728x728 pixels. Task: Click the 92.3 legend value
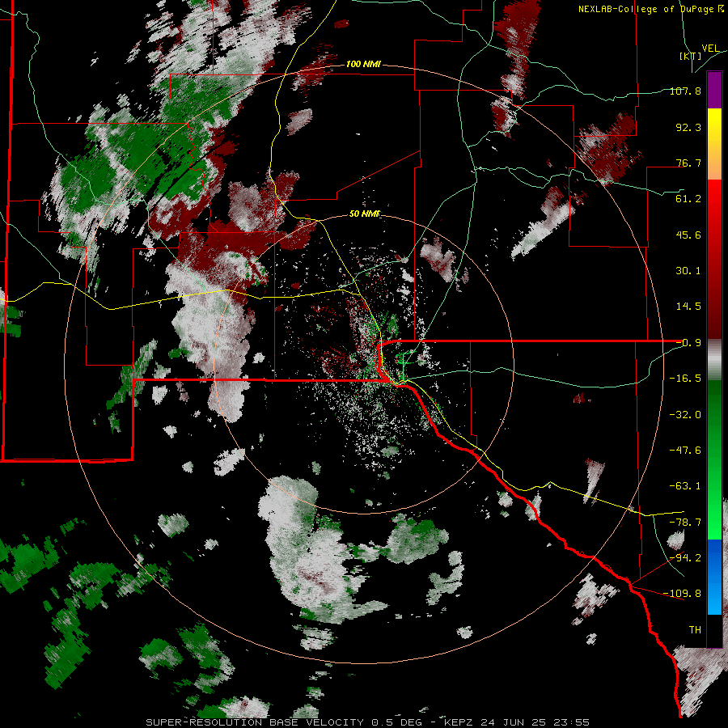tap(688, 127)
